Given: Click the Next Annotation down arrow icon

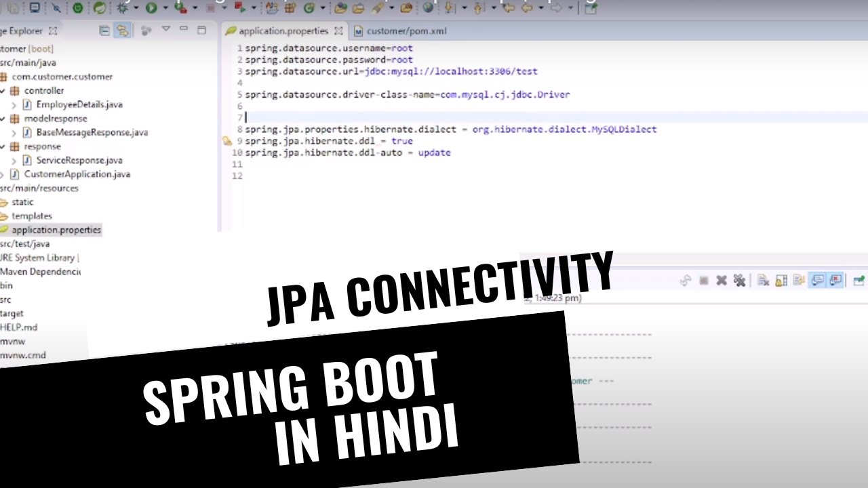Looking at the screenshot, I should click(449, 8).
